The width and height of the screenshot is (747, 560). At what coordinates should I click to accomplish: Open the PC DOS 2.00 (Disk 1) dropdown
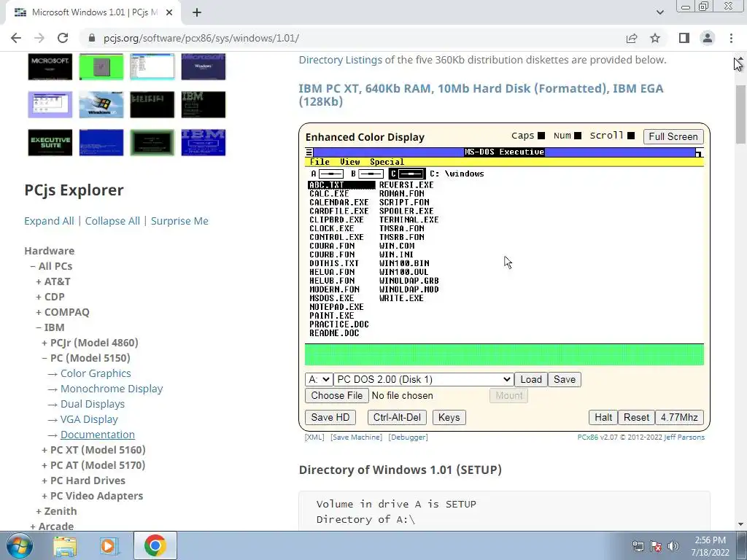(x=424, y=379)
